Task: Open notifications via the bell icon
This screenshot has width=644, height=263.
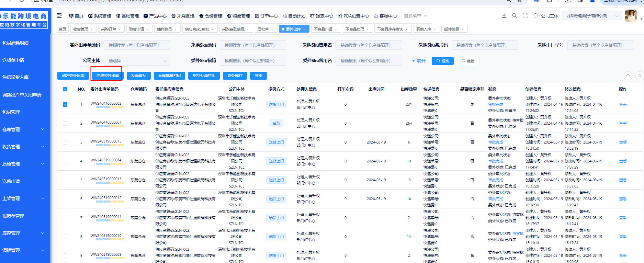Action: coord(535,15)
